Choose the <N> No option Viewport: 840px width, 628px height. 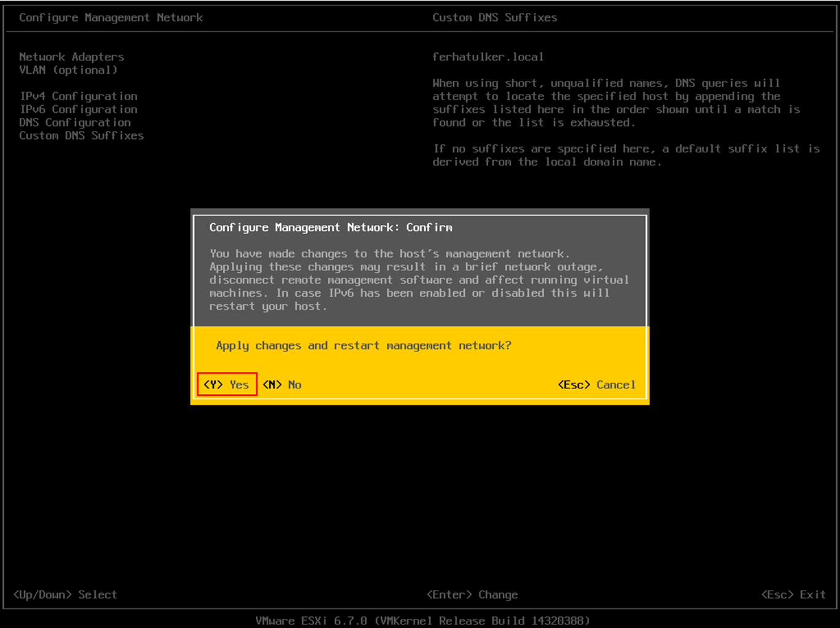point(282,385)
